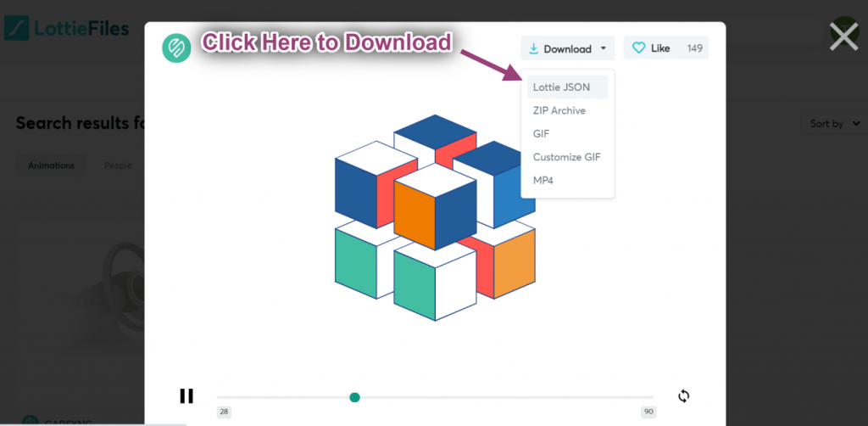Click the green author avatar icon
Viewport: 868px width, 426px height.
[176, 48]
